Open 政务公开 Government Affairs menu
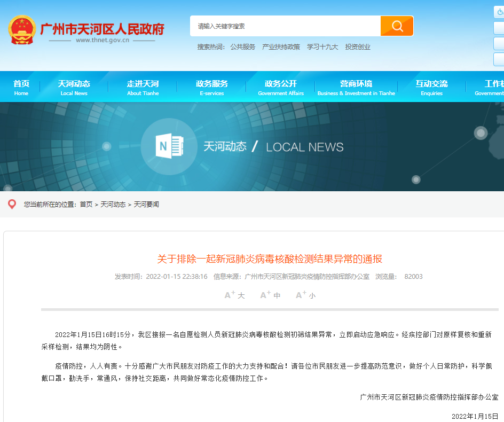504x422 pixels. (281, 88)
